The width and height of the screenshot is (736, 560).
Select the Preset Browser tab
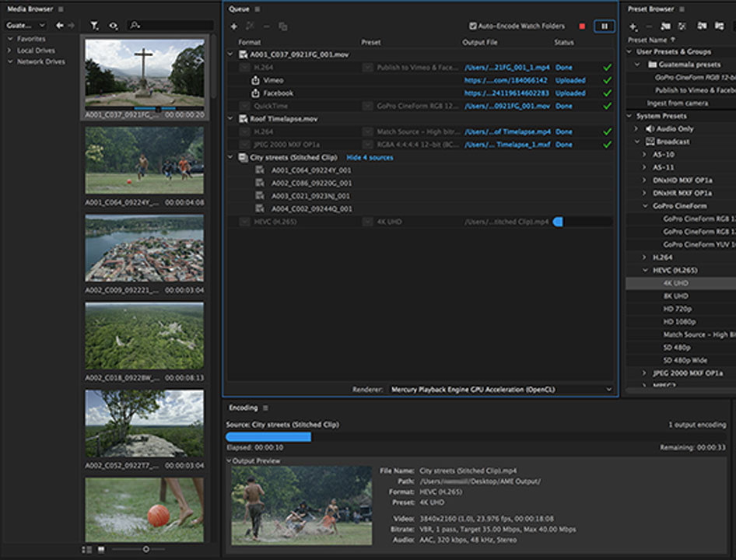click(651, 9)
